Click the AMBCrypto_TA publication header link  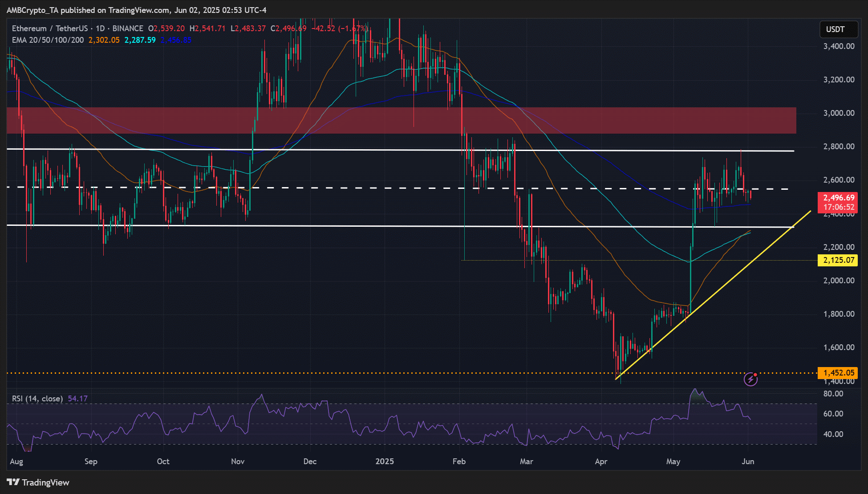(31, 10)
